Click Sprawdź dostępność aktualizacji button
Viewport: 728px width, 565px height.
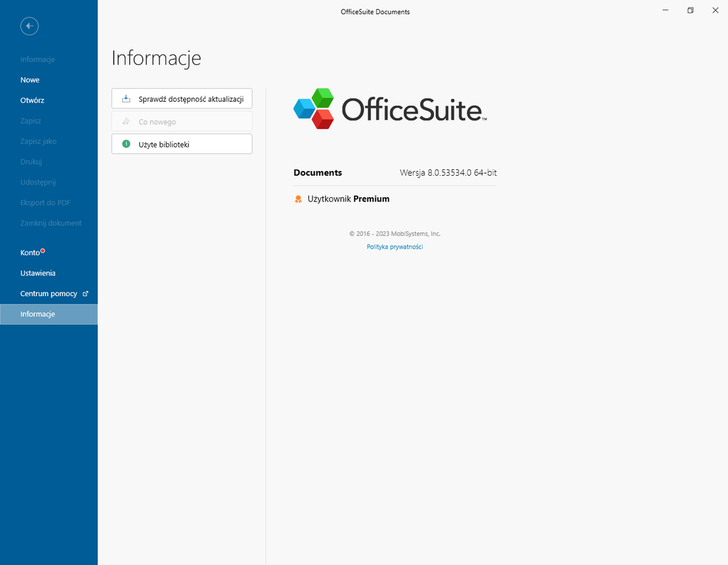(182, 99)
